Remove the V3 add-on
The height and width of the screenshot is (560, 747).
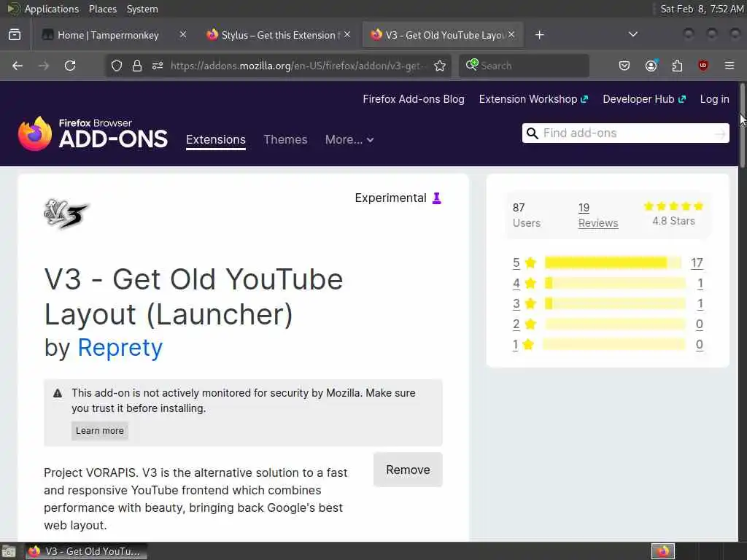pyautogui.click(x=408, y=470)
